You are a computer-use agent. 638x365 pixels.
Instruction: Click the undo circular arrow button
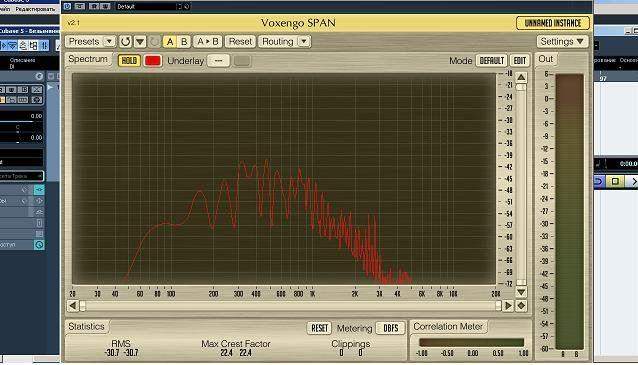(x=125, y=42)
